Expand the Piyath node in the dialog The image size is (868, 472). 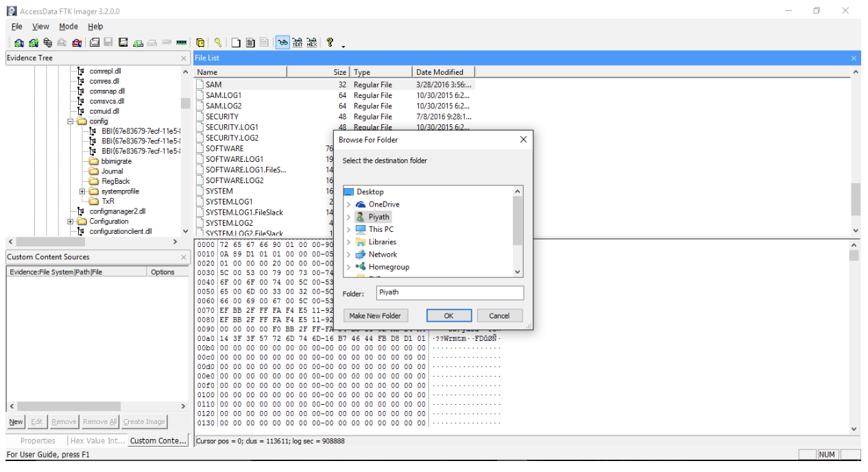pyautogui.click(x=348, y=217)
